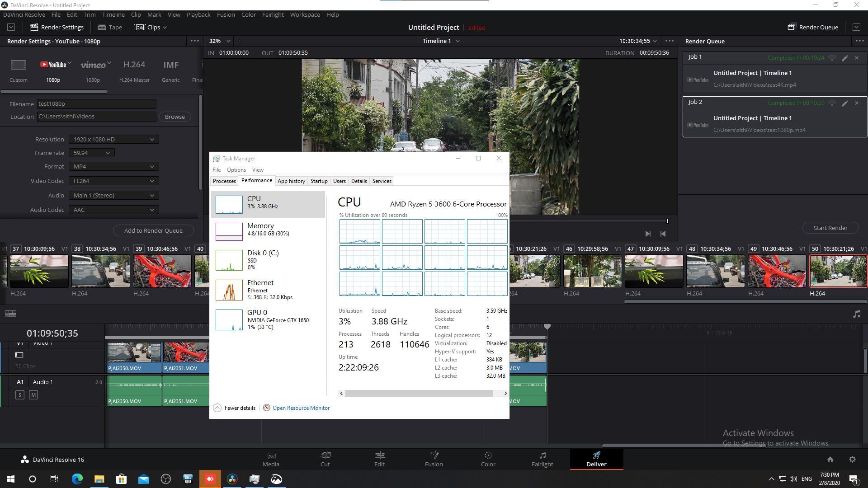Open the Video Codec dropdown

113,181
